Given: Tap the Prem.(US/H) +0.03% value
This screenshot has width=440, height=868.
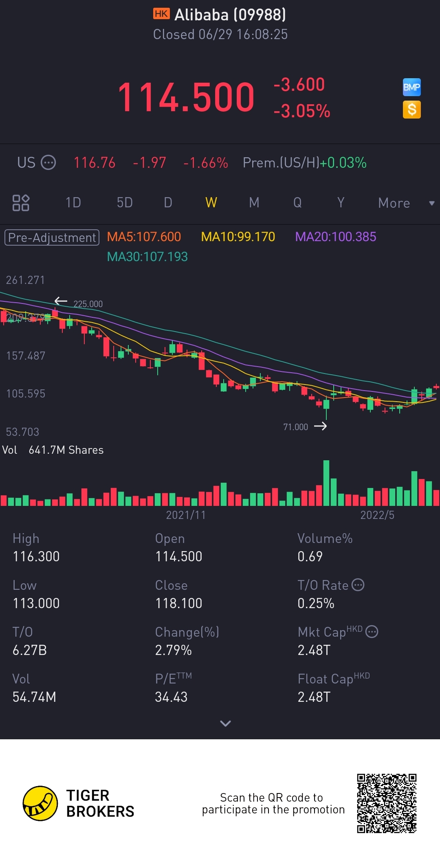Looking at the screenshot, I should tap(305, 163).
